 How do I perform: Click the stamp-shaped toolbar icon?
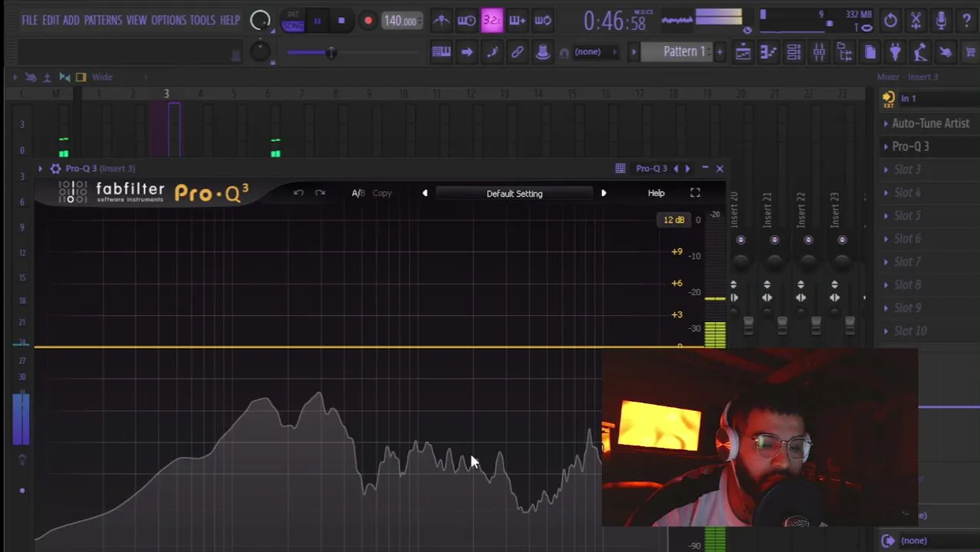pos(542,52)
